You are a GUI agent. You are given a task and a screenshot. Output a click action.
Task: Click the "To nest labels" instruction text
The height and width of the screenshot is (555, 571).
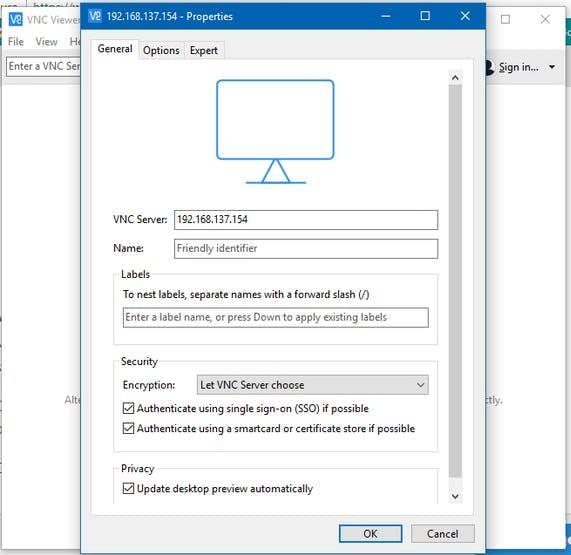246,294
